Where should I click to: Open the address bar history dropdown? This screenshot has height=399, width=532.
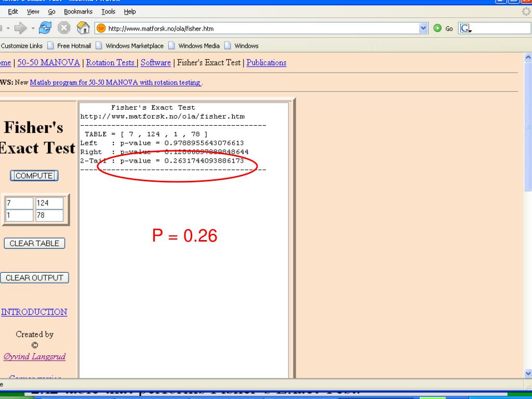(x=423, y=29)
